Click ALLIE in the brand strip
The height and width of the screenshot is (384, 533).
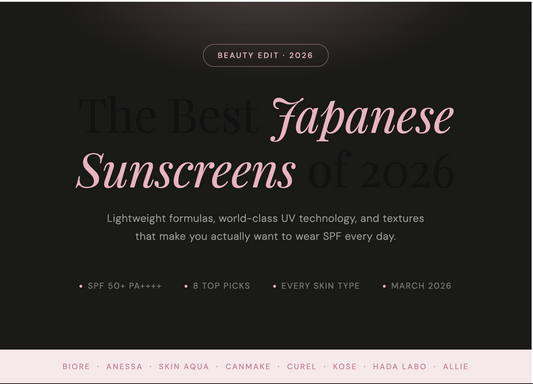[x=455, y=367]
